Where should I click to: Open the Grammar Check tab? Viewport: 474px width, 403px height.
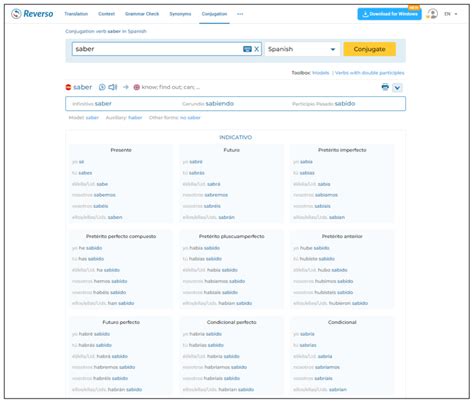pos(142,14)
